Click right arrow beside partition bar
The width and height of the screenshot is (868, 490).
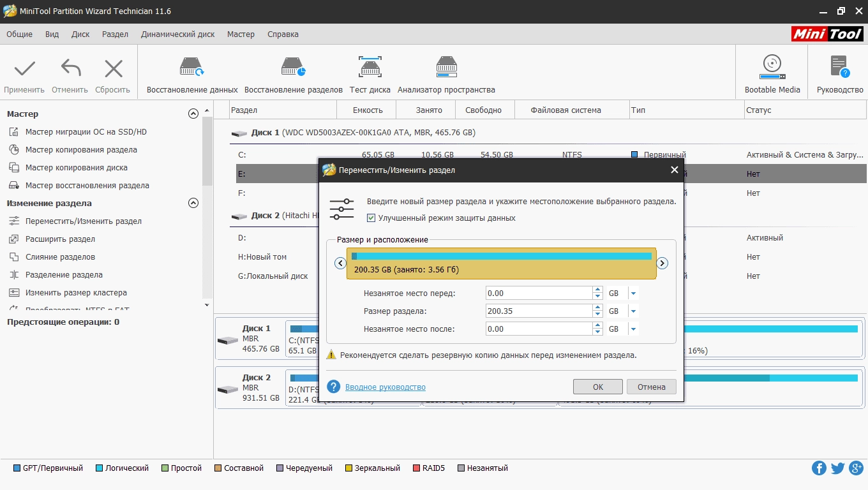click(x=662, y=264)
